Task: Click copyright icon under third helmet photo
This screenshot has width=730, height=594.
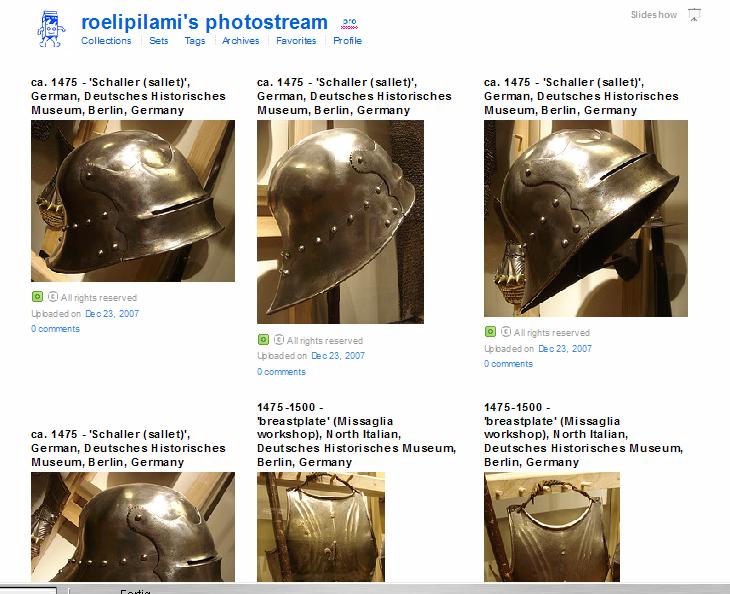Action: 506,331
